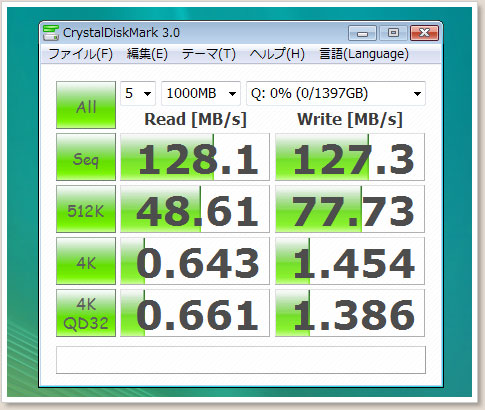Open the ヘルプ(H) menu

(x=277, y=54)
